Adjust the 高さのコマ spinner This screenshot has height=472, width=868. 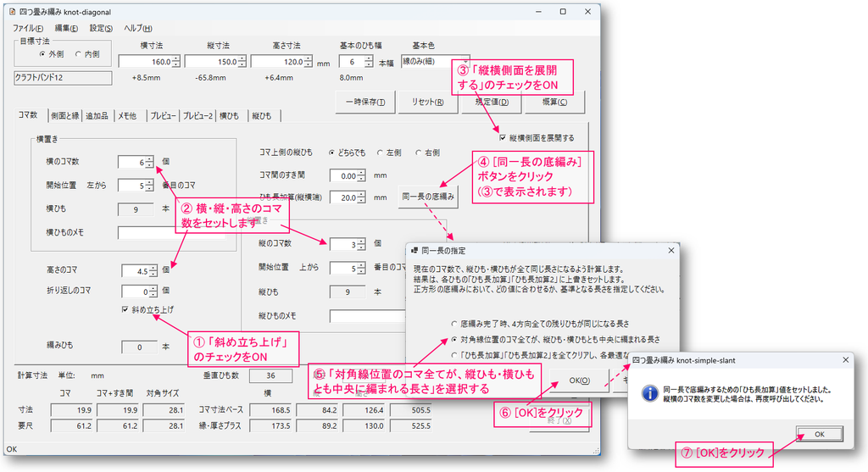pos(153,270)
